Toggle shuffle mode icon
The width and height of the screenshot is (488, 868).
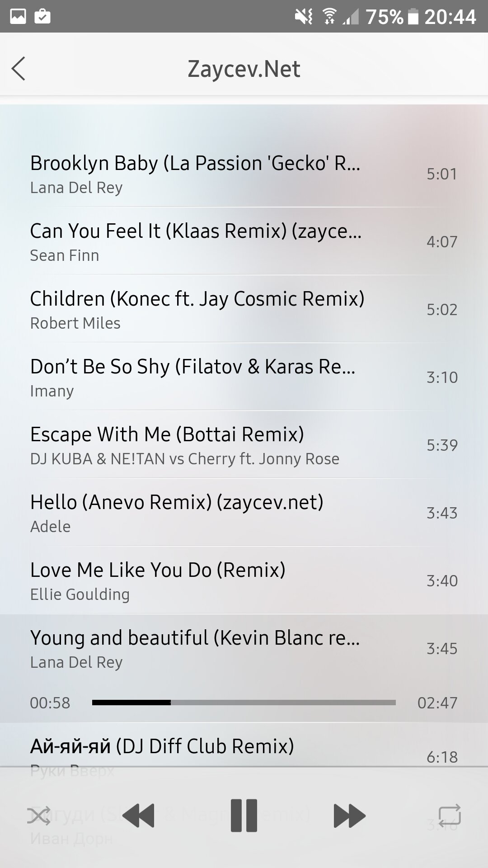point(39,816)
